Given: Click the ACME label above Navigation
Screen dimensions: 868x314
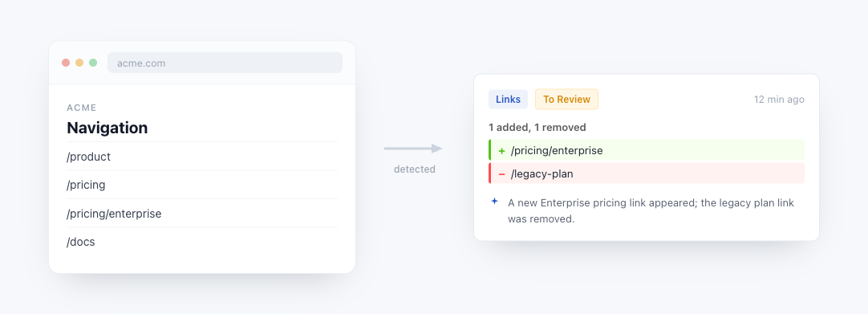Looking at the screenshot, I should (81, 108).
